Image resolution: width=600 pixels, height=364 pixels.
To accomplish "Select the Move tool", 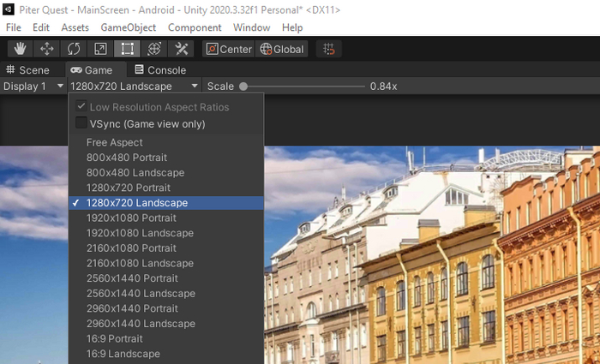I will [46, 49].
